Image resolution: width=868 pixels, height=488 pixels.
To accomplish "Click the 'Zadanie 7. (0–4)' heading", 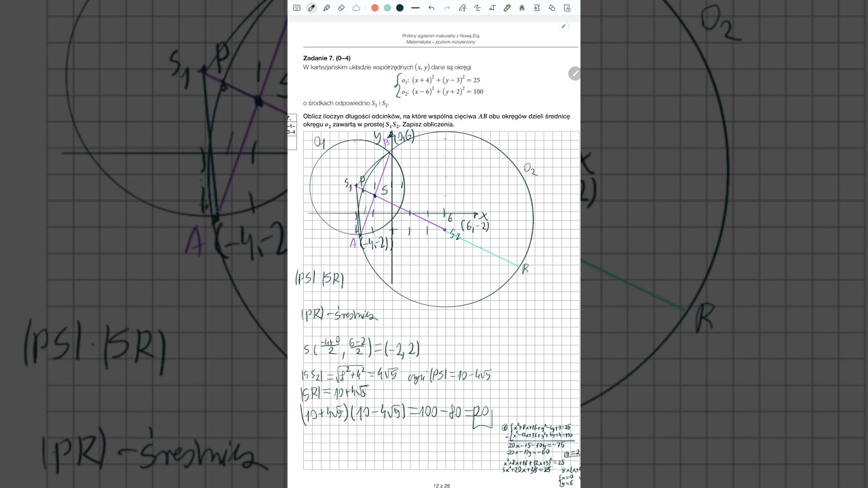I will click(x=327, y=58).
